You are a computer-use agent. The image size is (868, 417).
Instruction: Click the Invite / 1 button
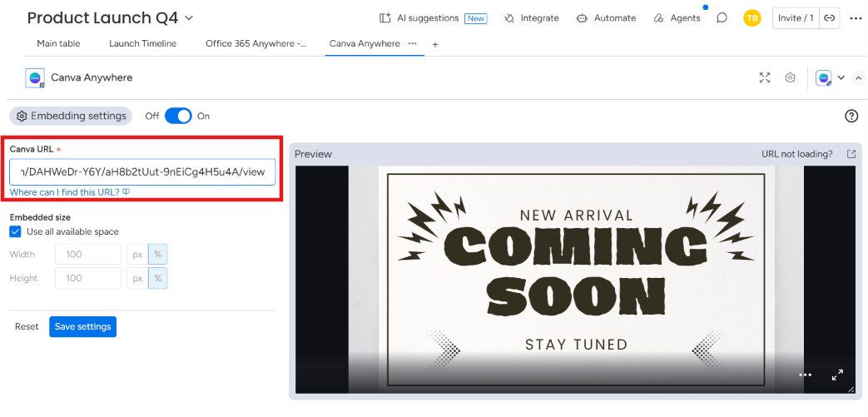796,18
